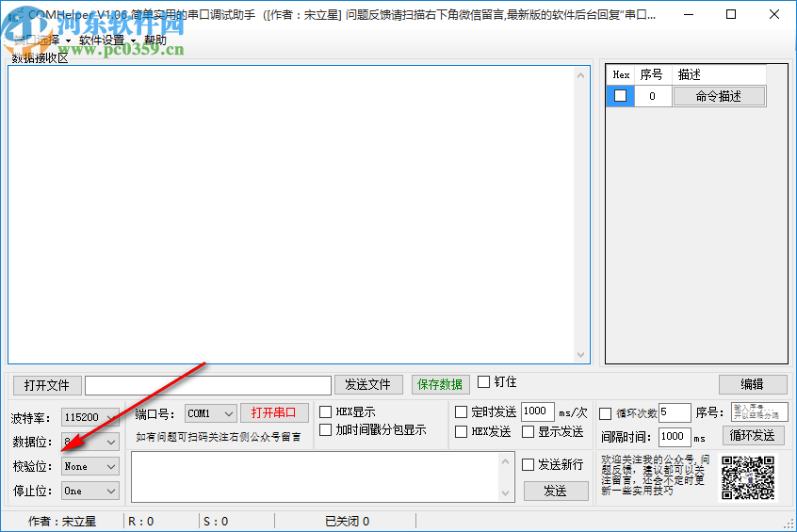Image resolution: width=797 pixels, height=532 pixels.
Task: Maximize the COMHelper window
Action: (x=731, y=14)
